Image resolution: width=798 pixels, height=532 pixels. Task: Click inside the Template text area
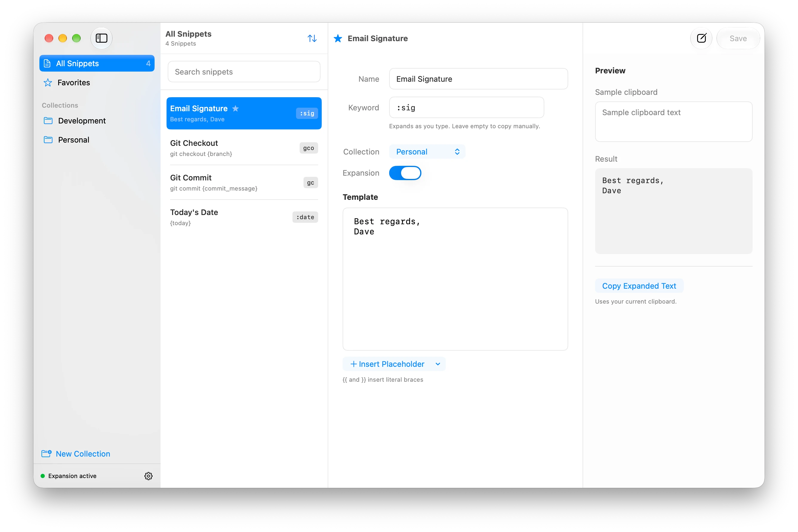(455, 279)
